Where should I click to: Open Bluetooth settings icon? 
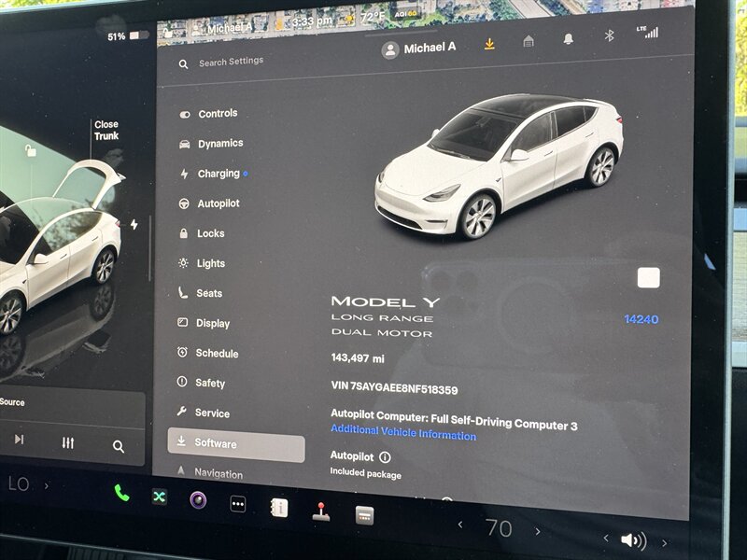point(609,35)
